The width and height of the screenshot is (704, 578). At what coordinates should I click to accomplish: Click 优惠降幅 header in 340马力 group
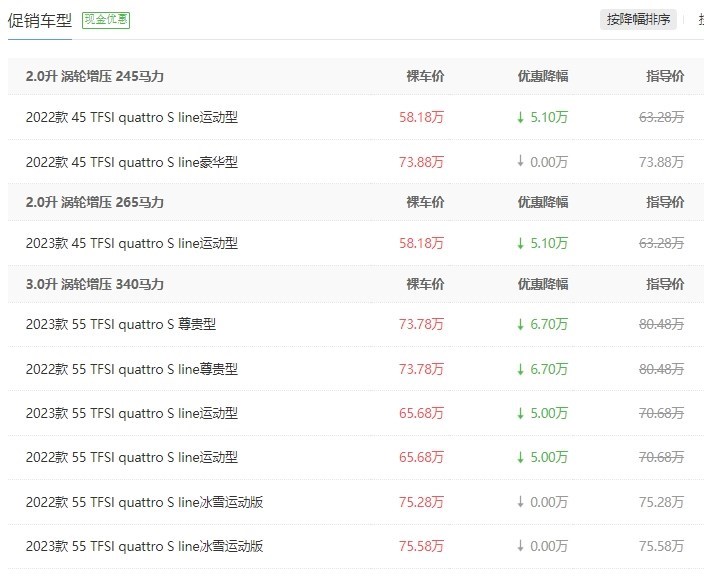coord(543,284)
